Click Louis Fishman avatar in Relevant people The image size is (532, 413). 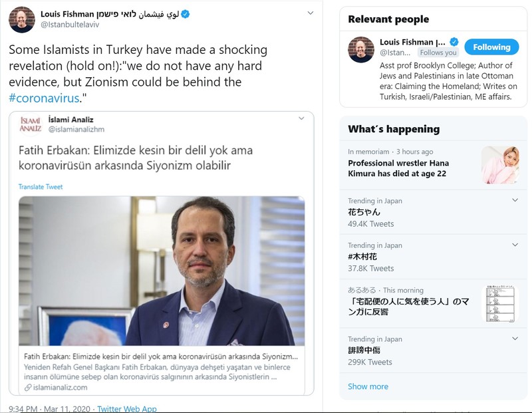[361, 50]
